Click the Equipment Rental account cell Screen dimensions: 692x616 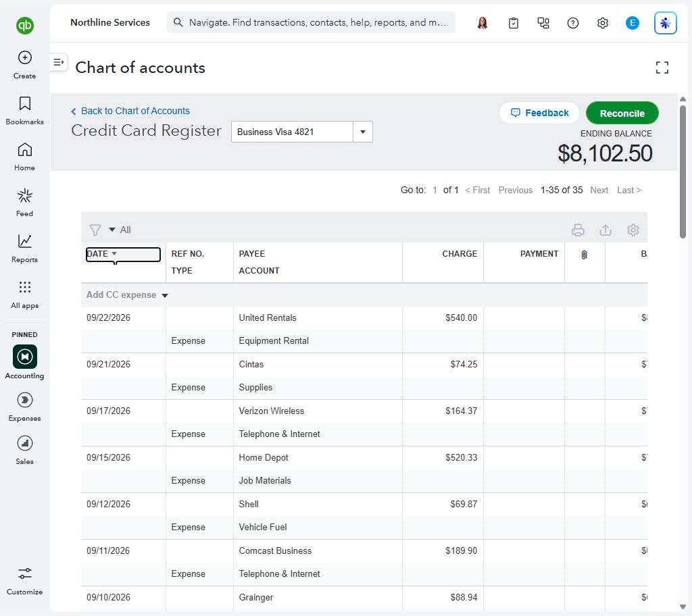coord(274,340)
